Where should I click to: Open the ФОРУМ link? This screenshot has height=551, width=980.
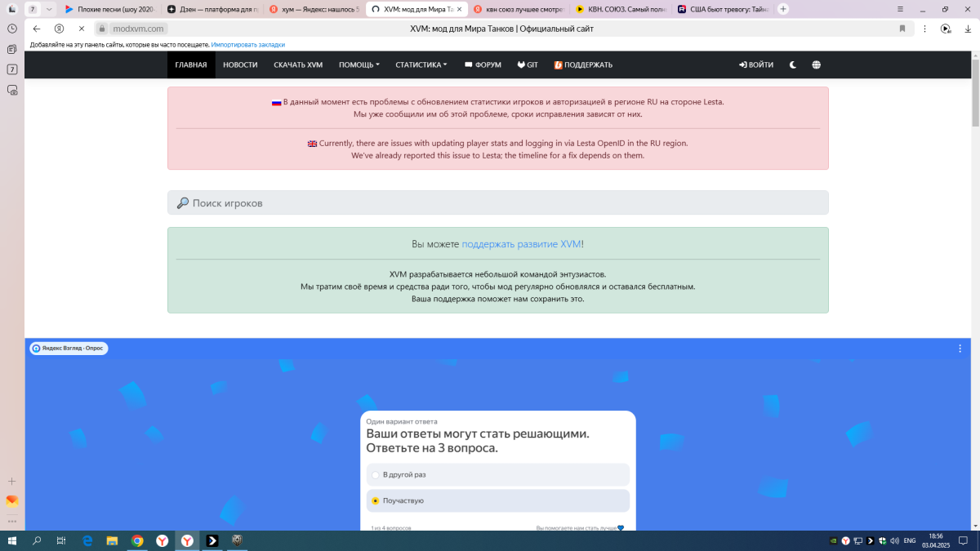483,64
